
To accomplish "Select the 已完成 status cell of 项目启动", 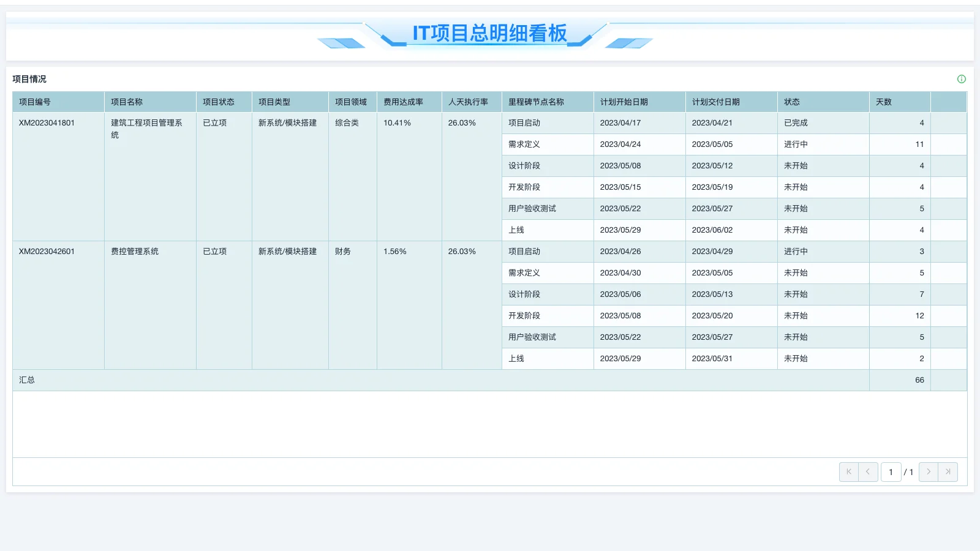I will coord(794,122).
